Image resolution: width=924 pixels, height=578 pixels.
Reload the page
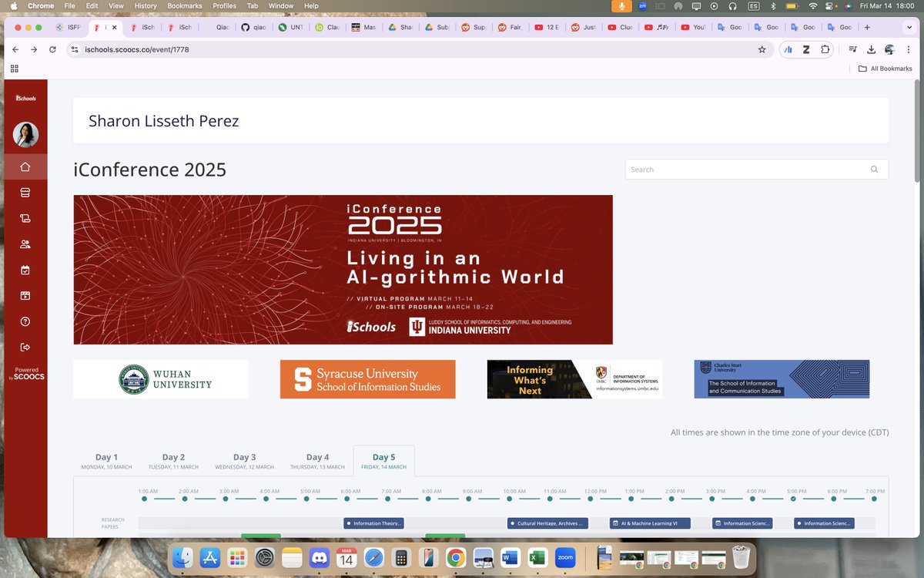52,49
